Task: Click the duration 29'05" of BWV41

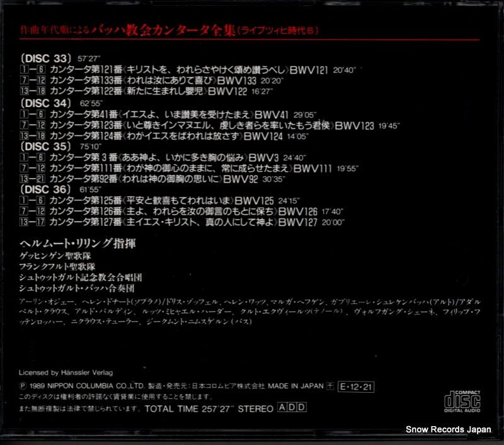Action: coord(305,115)
